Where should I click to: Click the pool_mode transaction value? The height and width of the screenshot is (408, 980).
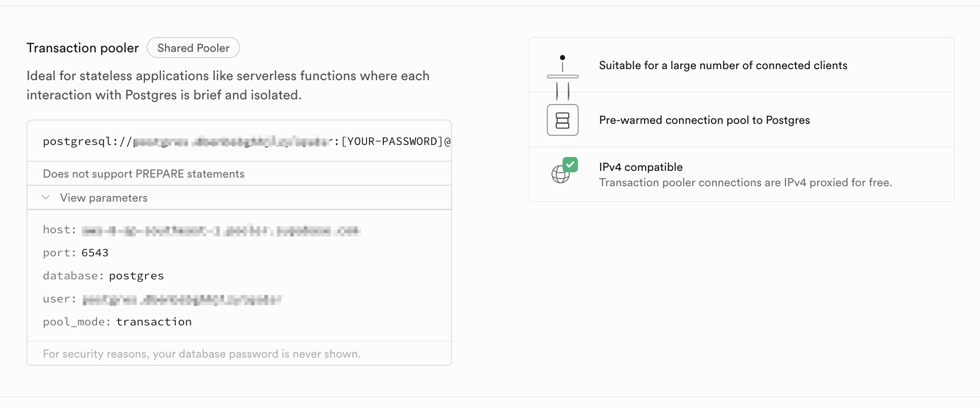pyautogui.click(x=154, y=322)
